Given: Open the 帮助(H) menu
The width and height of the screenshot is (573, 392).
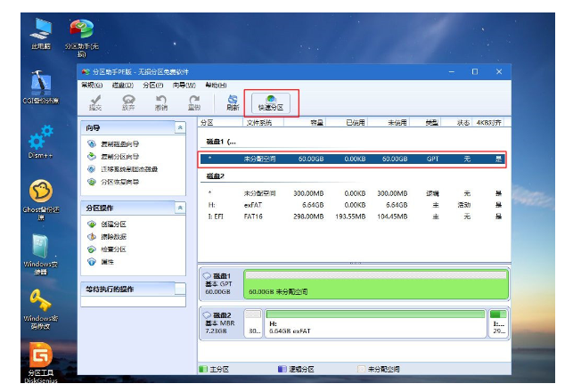Looking at the screenshot, I should [x=216, y=86].
